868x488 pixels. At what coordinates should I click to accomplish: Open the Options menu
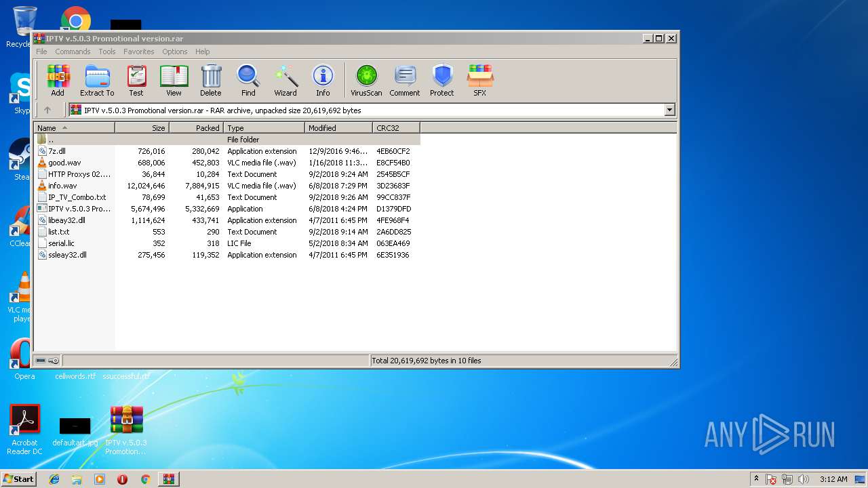[174, 52]
